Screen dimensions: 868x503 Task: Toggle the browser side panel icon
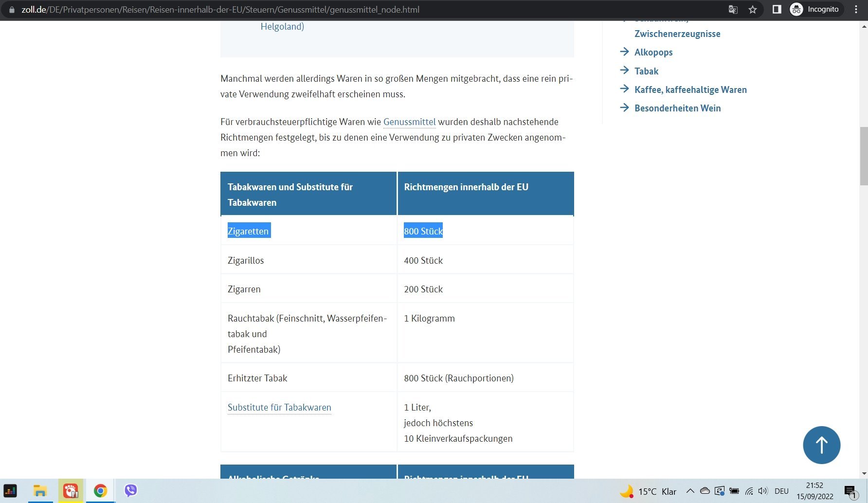tap(777, 10)
